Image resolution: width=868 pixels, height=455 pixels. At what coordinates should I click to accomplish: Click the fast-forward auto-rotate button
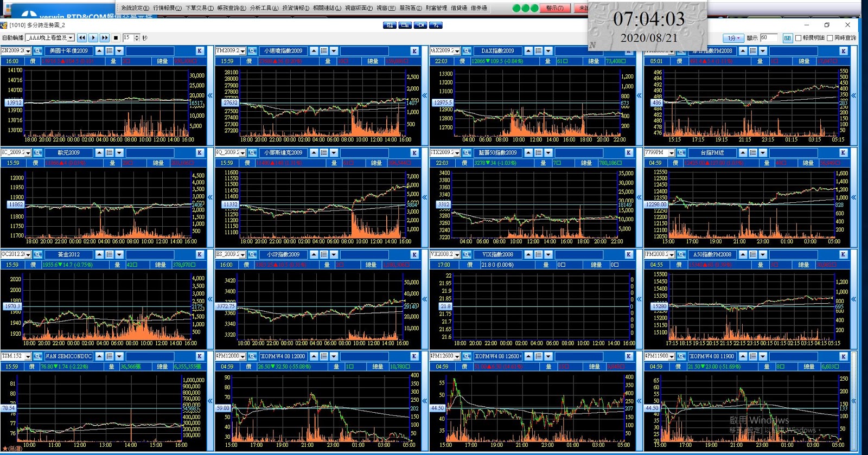tap(105, 38)
